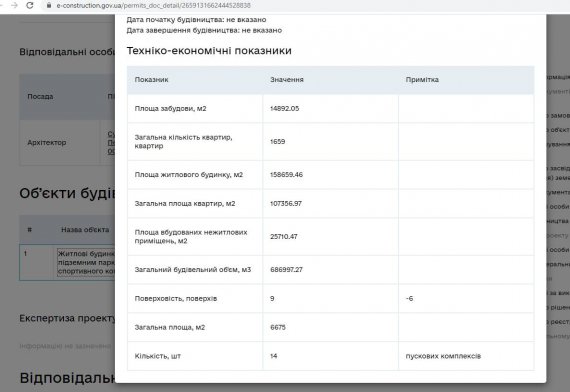The height and width of the screenshot is (392, 570).
Task: Select the 'Значення' column header
Action: (286, 80)
